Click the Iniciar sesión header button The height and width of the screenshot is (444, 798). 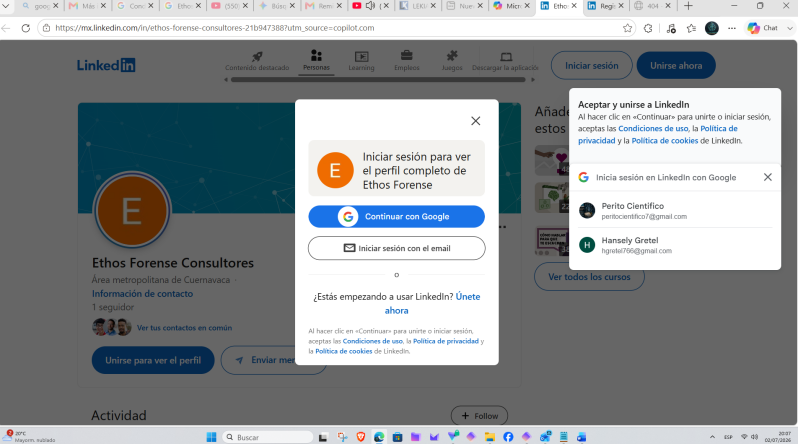(591, 66)
